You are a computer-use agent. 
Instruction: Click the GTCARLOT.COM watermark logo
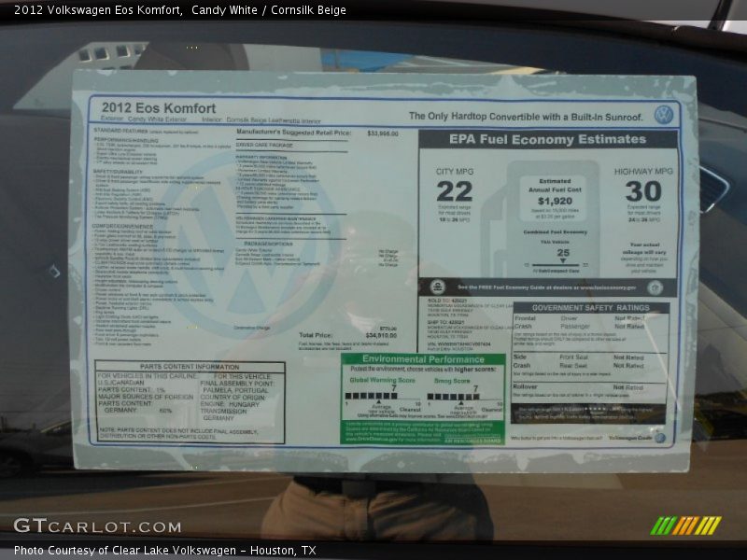pos(97,525)
